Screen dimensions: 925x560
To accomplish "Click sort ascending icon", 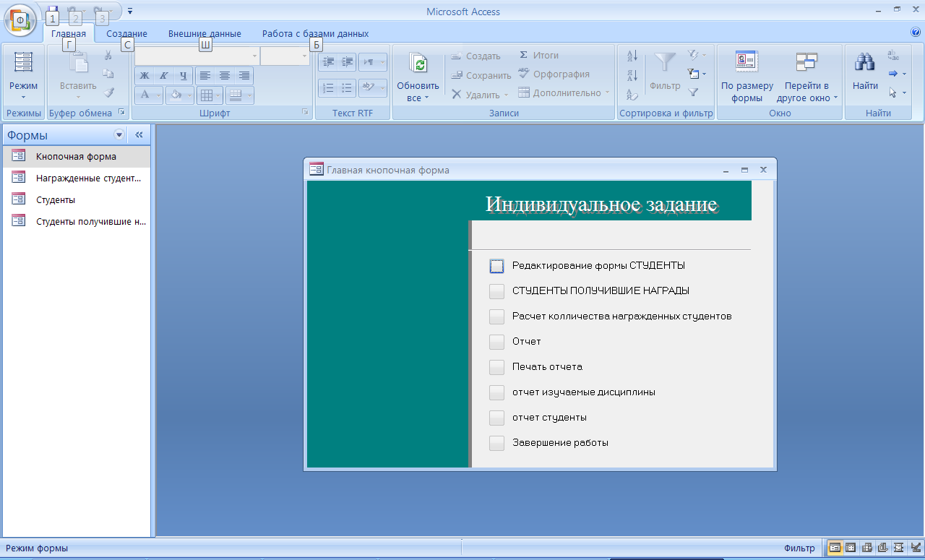I will (x=632, y=56).
